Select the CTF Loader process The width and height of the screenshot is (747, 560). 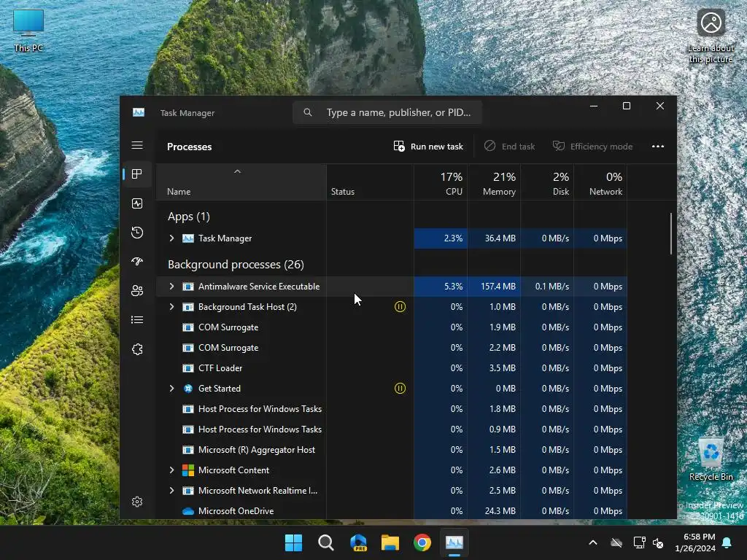click(392, 368)
